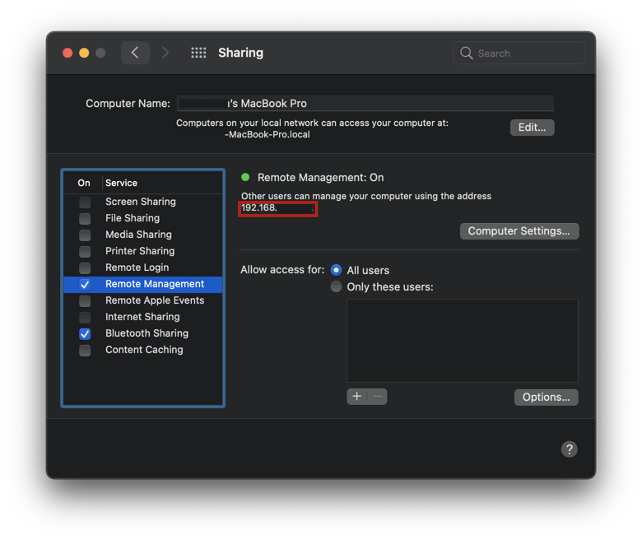Click the Edit... button
This screenshot has height=540, width=642.
pyautogui.click(x=532, y=127)
